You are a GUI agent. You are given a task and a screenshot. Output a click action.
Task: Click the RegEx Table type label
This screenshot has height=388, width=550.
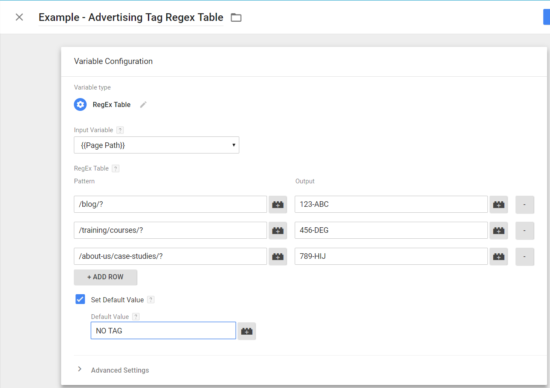112,105
